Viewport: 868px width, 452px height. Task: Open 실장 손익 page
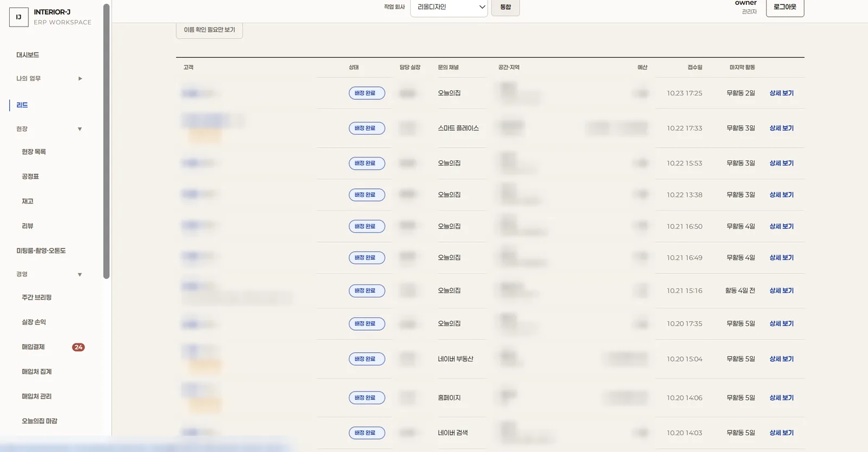pos(34,322)
